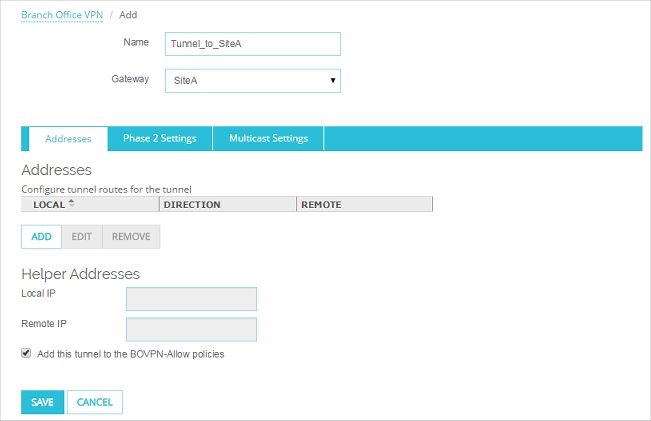Image resolution: width=651 pixels, height=421 pixels.
Task: Open the Gateway dropdown showing SiteA
Action: (x=252, y=81)
